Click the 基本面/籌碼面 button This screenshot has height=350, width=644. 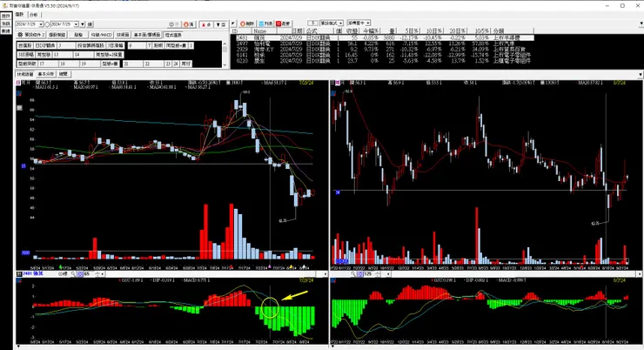[147, 35]
